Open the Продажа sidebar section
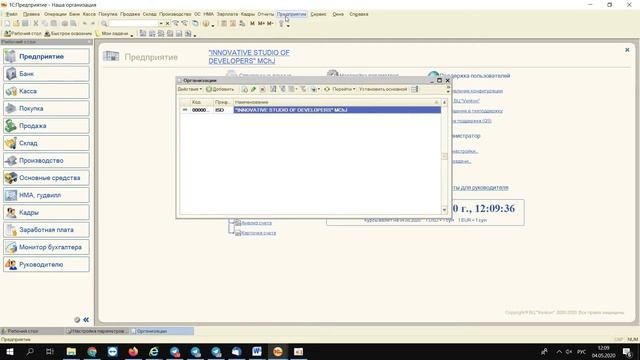Image resolution: width=640 pixels, height=360 pixels. (46, 126)
